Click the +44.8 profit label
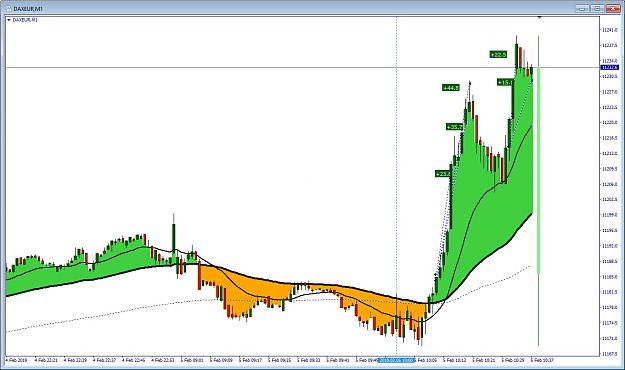The width and height of the screenshot is (625, 370). (x=451, y=88)
